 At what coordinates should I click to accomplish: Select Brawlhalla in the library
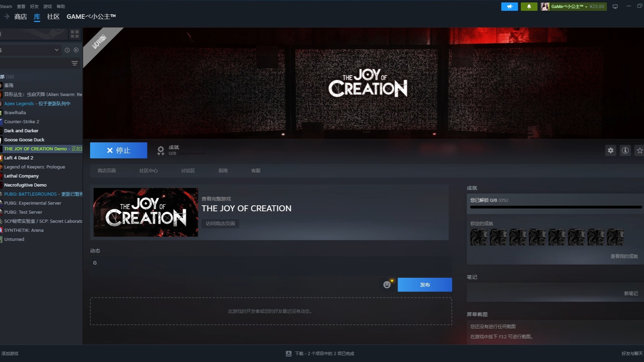tap(41, 112)
